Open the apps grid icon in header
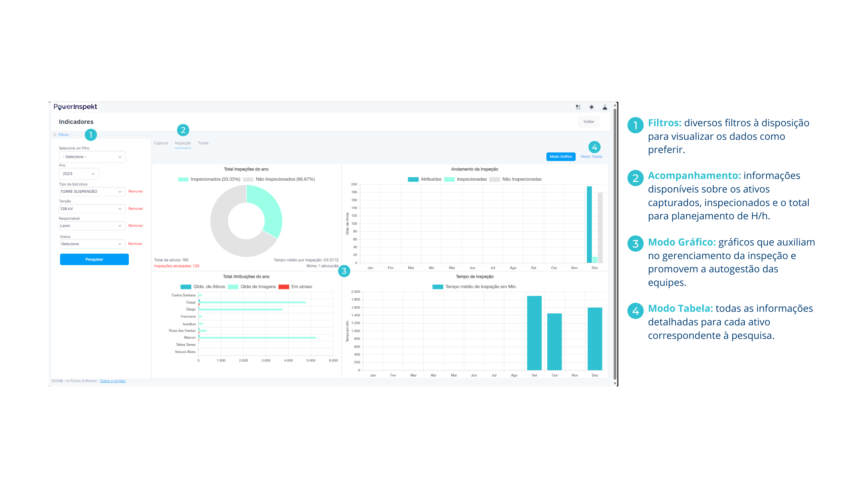 coord(578,107)
